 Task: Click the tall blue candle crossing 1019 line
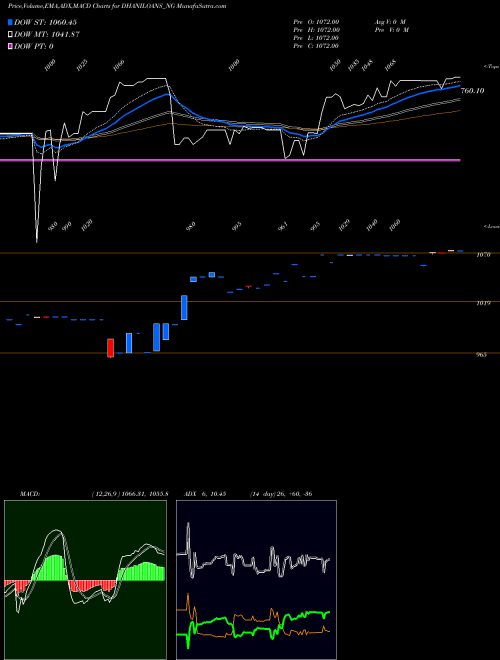pos(184,307)
